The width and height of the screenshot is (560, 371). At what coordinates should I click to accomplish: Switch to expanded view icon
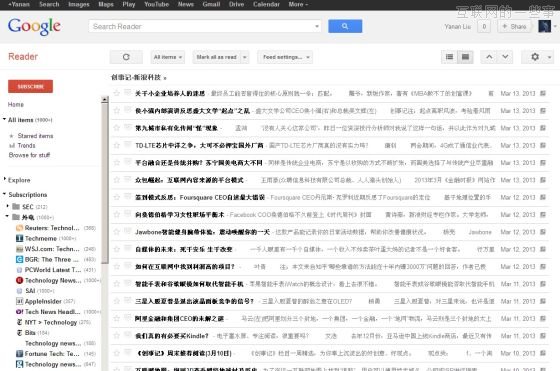(465, 57)
